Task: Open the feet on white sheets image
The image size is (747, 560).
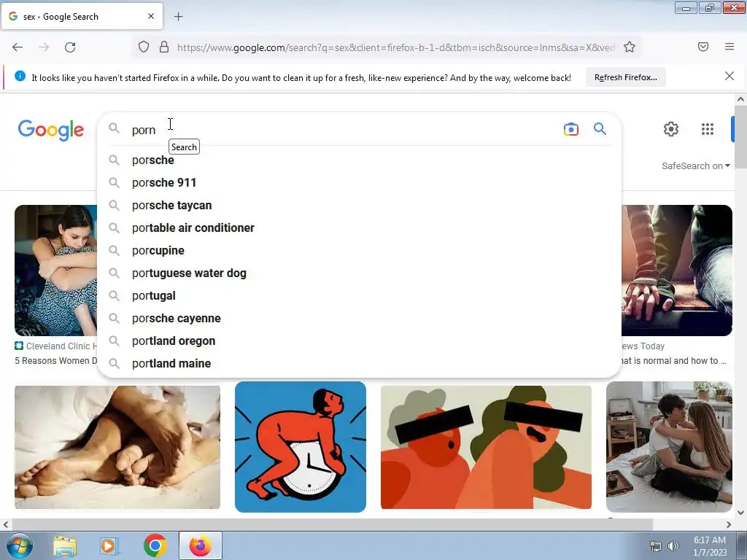Action: point(117,447)
